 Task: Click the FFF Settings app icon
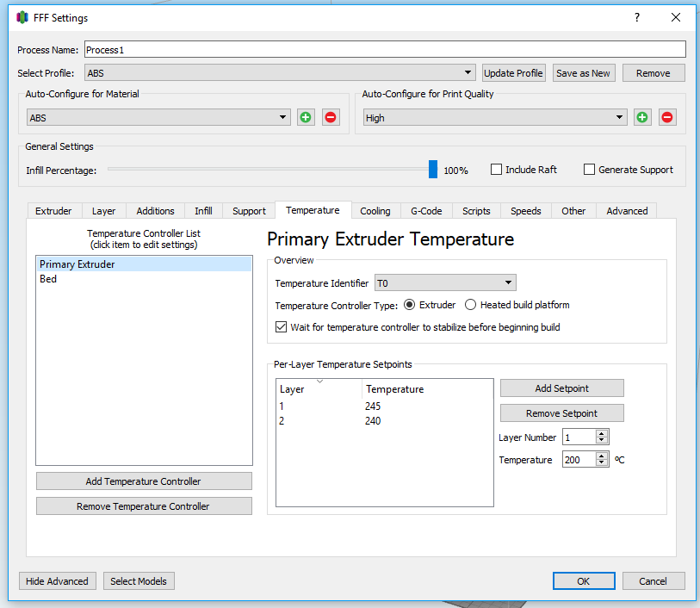[x=22, y=18]
